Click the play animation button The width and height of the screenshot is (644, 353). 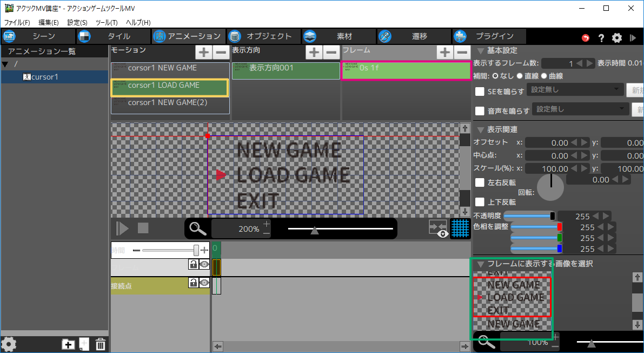point(122,228)
